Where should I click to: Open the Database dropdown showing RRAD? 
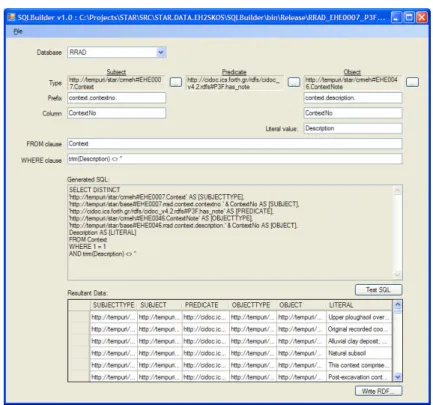117,52
